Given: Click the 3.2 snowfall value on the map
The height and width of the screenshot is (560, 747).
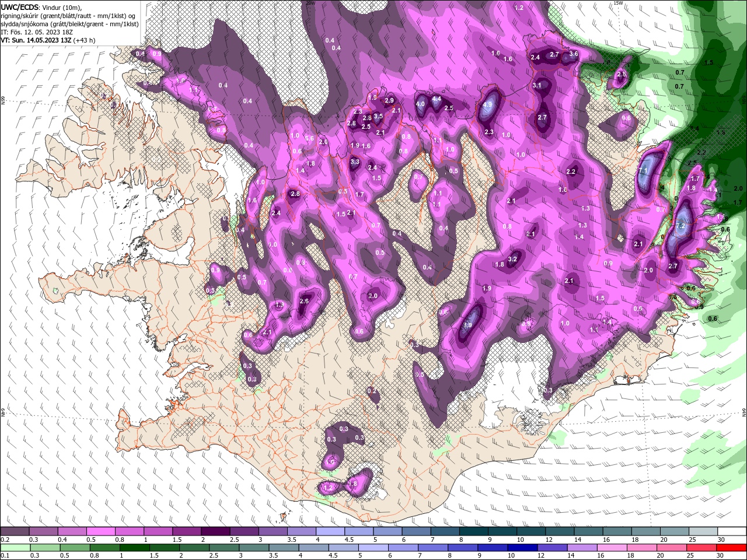Looking at the screenshot, I should coord(513,259).
